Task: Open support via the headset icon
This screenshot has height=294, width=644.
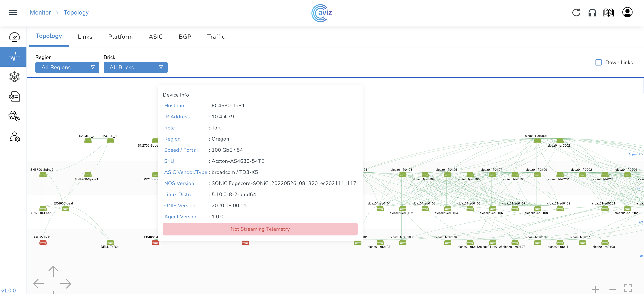Action: tap(592, 13)
